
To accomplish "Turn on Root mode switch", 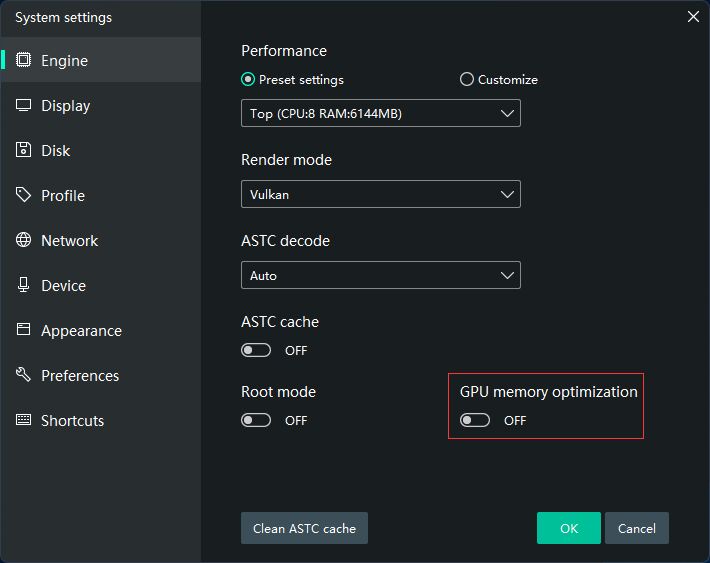I will (256, 420).
